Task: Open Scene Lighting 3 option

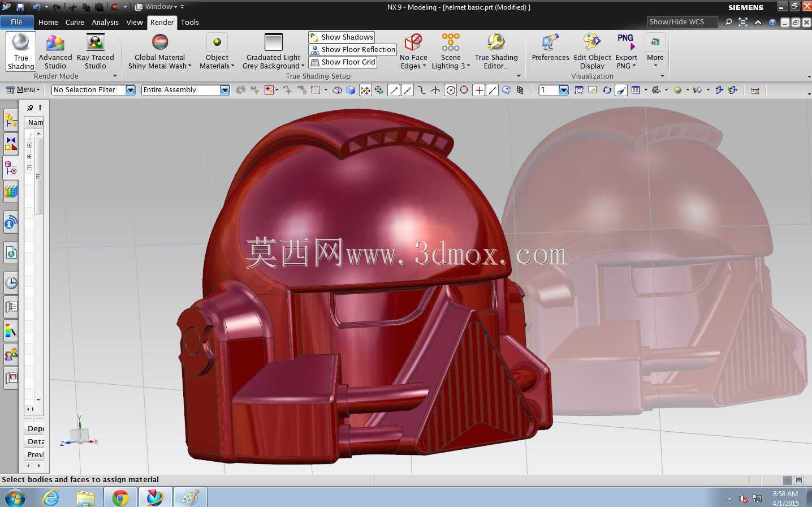Action: click(451, 51)
